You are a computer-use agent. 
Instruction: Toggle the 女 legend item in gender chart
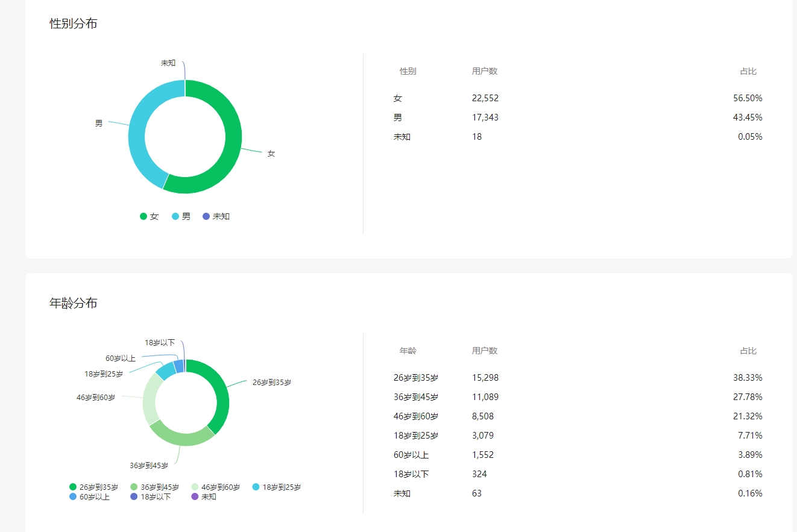[x=149, y=216]
